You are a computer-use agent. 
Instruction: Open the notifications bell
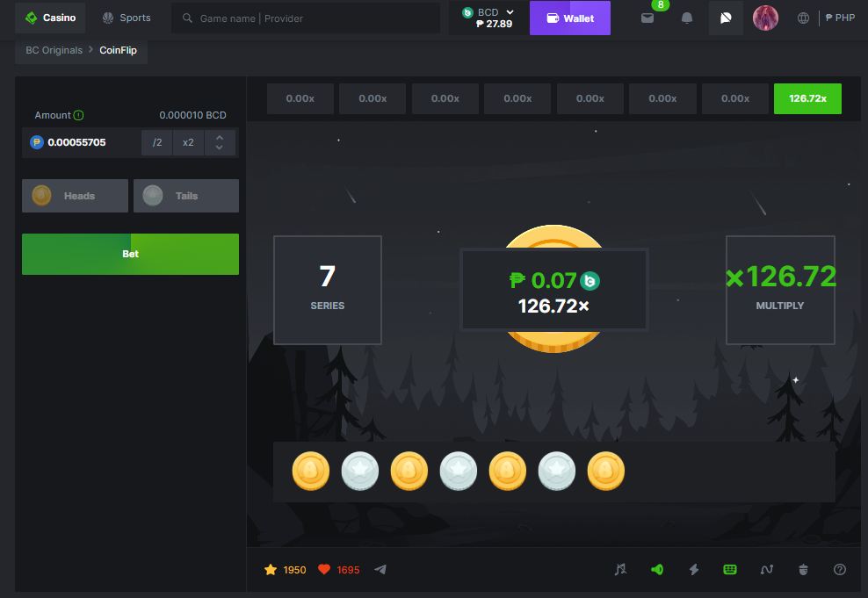[x=687, y=18]
